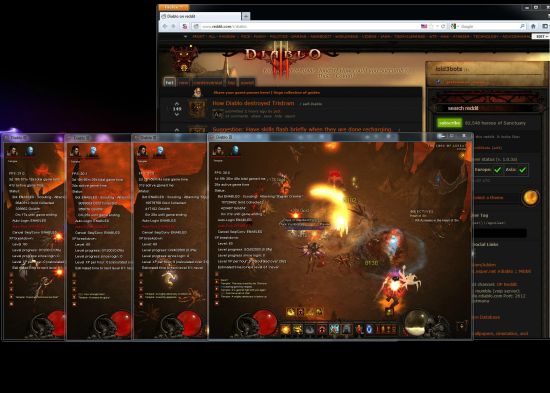Click the resource globe in large Diablo window

click(x=416, y=322)
